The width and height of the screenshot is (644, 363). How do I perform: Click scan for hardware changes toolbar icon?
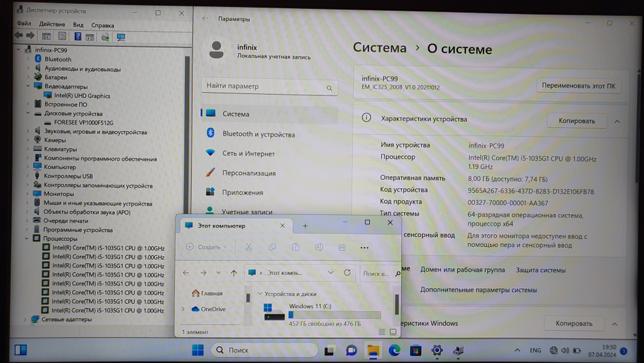[120, 36]
